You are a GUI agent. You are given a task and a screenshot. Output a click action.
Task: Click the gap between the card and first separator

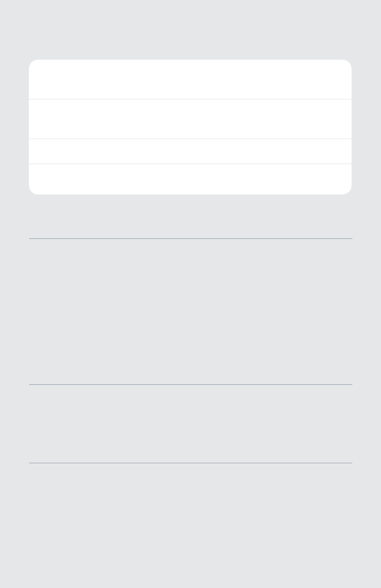(x=190, y=216)
